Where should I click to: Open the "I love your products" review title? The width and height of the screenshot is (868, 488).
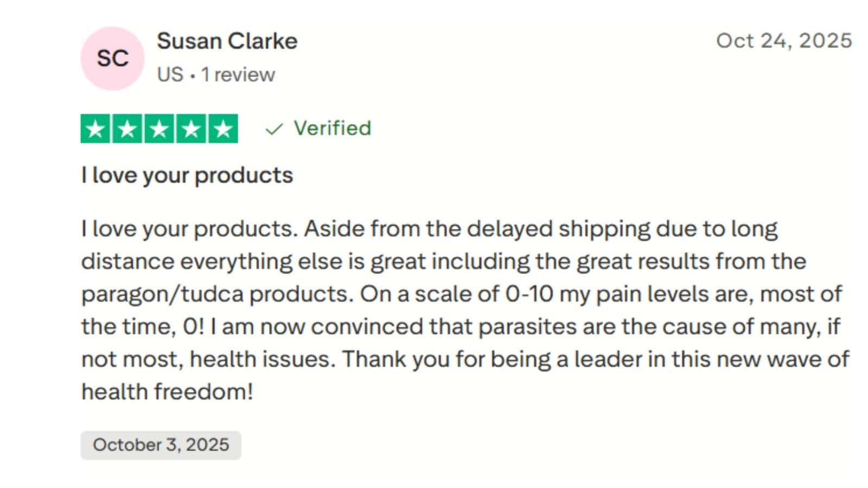click(x=187, y=175)
